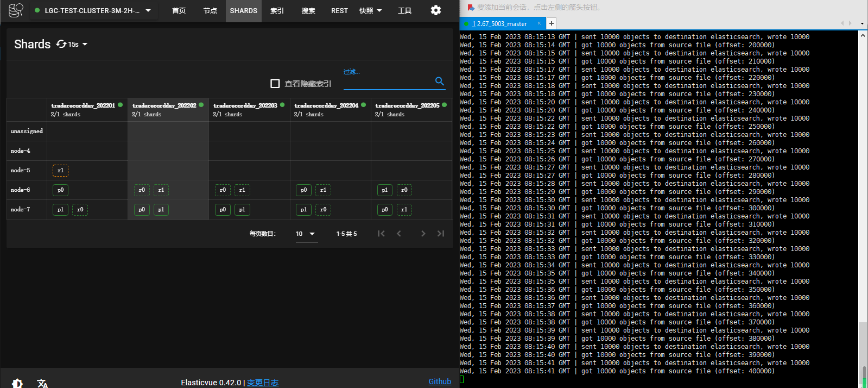Click the filter search magnifier icon

click(440, 82)
